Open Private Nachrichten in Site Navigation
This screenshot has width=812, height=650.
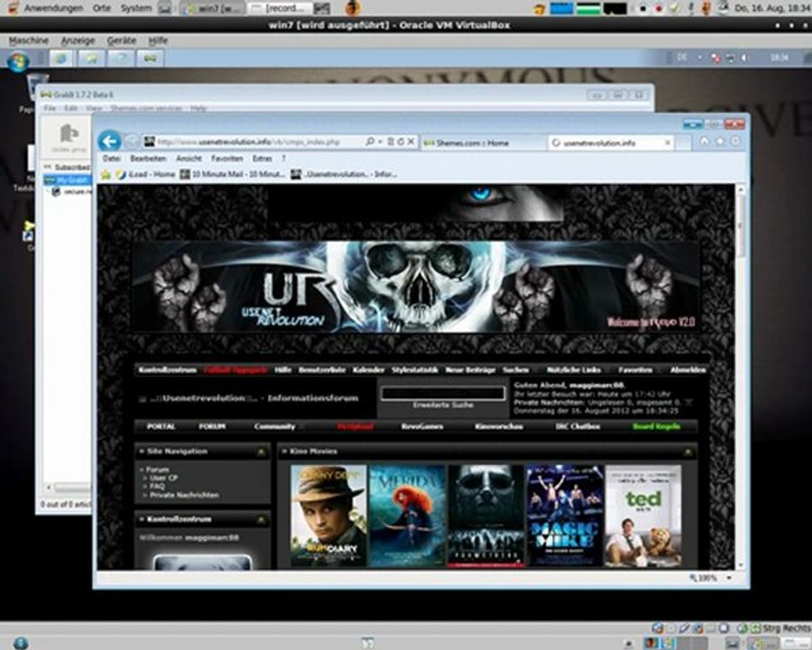point(184,495)
